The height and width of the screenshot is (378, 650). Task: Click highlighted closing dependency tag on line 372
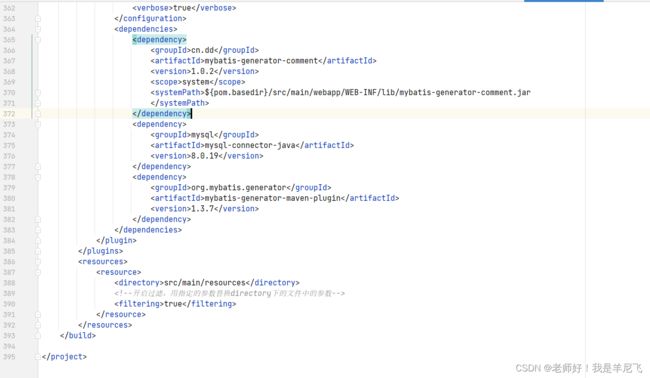[x=162, y=114]
